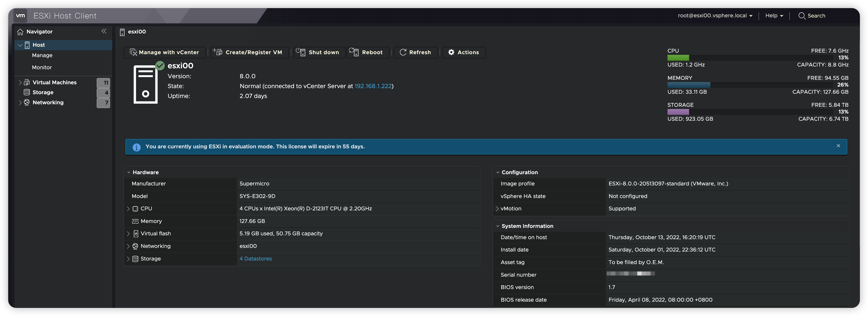Open Virtual Machines in Navigator

[55, 82]
